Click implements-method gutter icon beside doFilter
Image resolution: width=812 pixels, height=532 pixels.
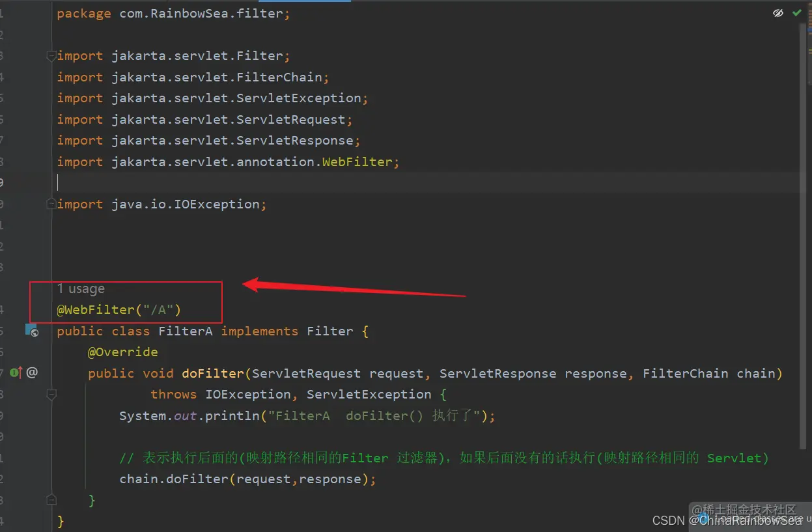(x=16, y=372)
